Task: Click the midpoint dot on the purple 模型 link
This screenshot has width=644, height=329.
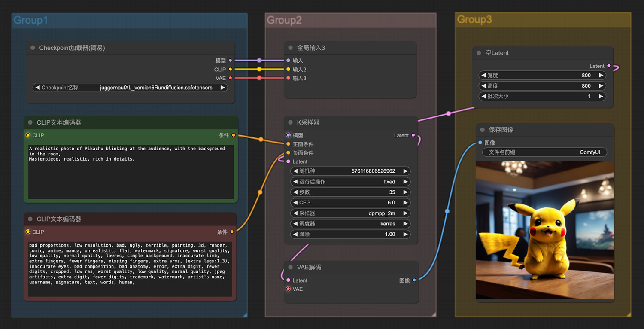Action: (259, 61)
